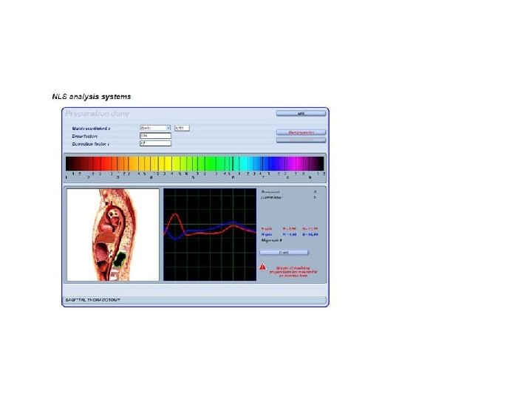Screen dimensions: 532x399
Task: Click the red warning triangle icon
Action: (263, 267)
